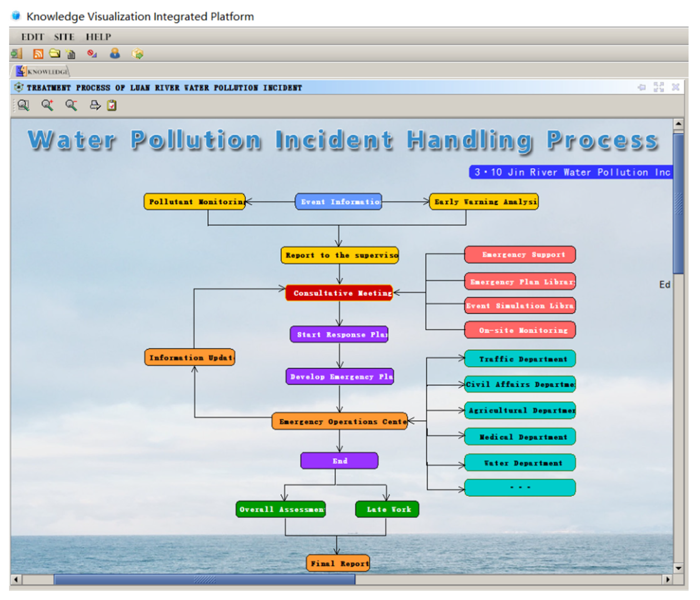Click the new document icon
The height and width of the screenshot is (600, 700).
[x=71, y=54]
